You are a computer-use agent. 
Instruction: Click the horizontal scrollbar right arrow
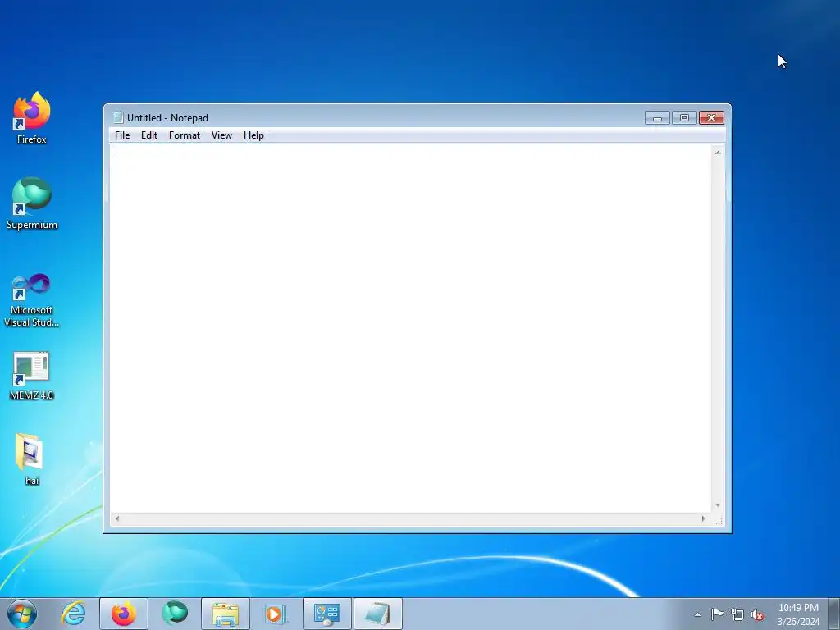click(703, 518)
